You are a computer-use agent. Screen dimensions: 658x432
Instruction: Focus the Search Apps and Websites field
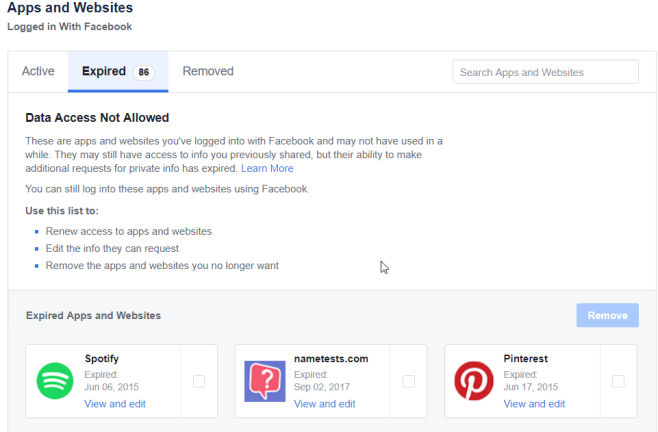[x=546, y=72]
